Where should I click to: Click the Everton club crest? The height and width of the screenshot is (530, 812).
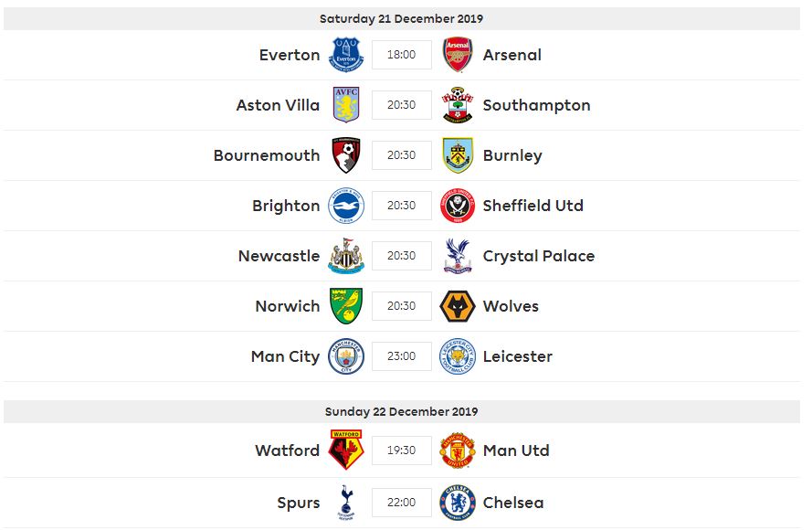[346, 55]
